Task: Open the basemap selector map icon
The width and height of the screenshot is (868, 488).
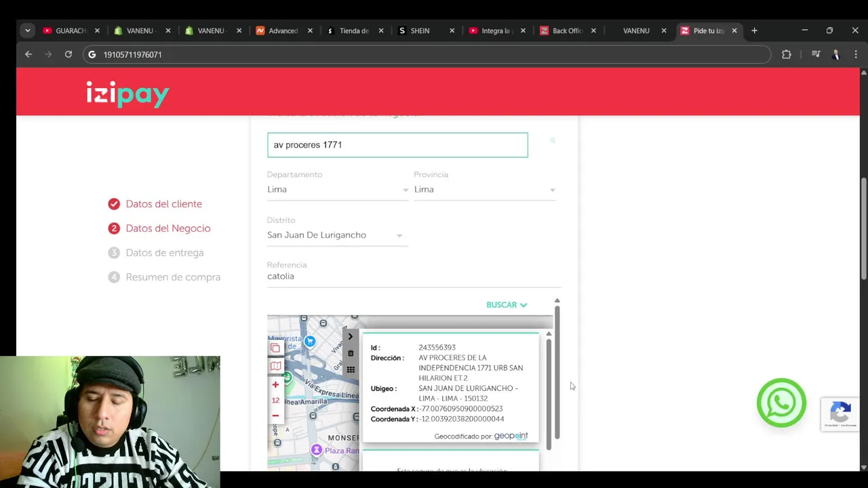Action: tap(275, 366)
